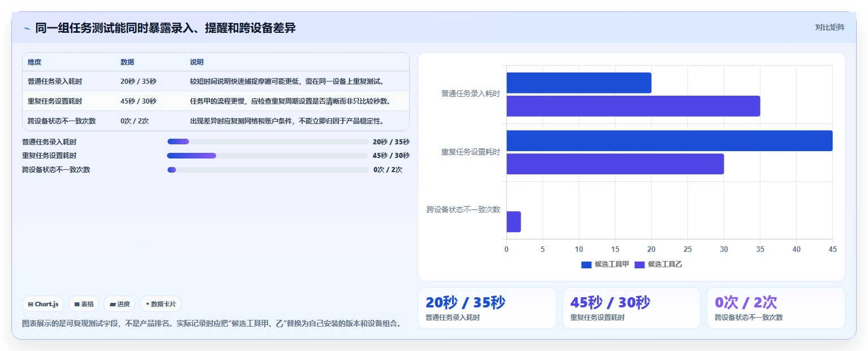The width and height of the screenshot is (868, 351).
Task: Click the 45秒 / 30秒 data card
Action: click(632, 308)
